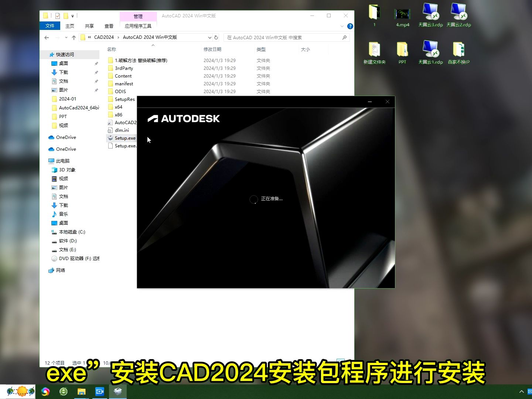Click the 管理 contextual tab header
532x399 pixels.
138,16
